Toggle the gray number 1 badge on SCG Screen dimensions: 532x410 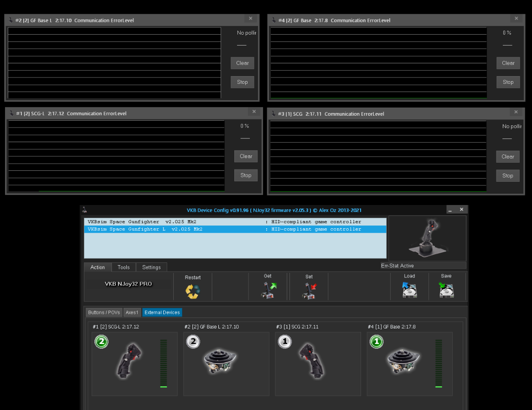(x=284, y=342)
